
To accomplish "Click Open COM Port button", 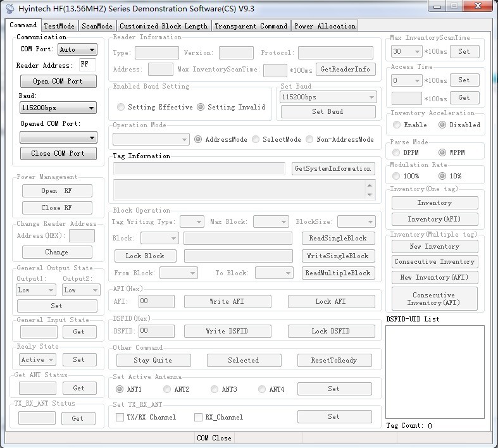I will 58,81.
